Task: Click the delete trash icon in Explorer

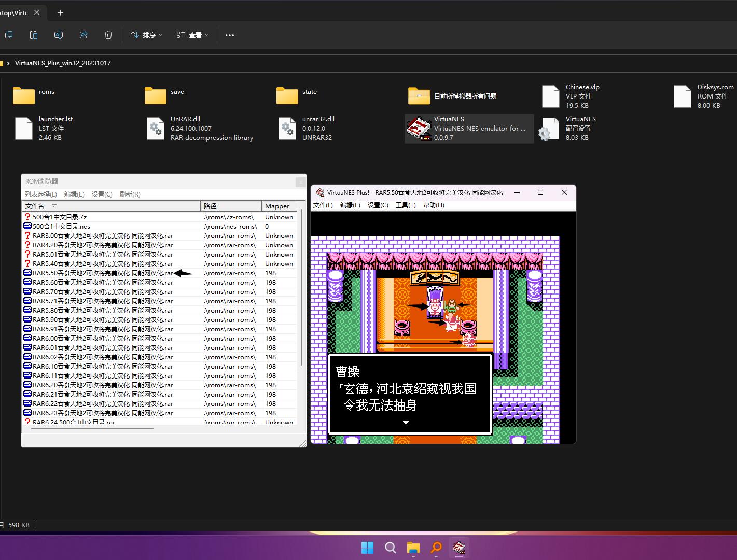Action: click(108, 35)
